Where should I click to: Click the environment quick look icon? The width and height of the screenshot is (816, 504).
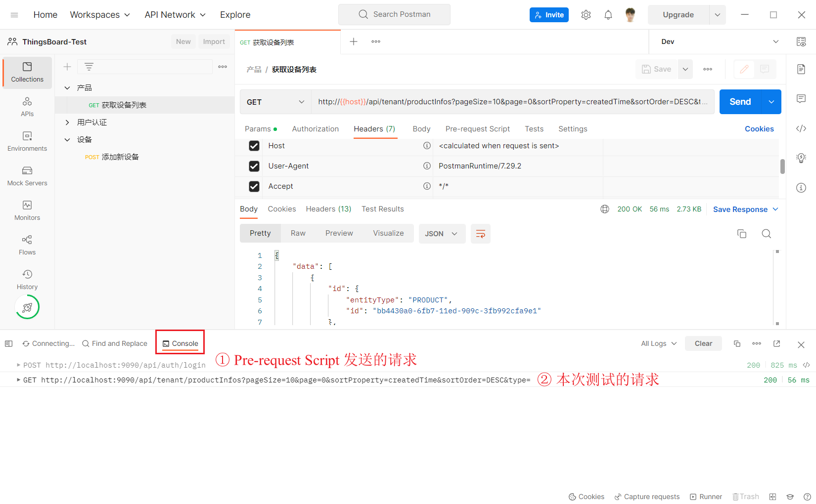[801, 42]
